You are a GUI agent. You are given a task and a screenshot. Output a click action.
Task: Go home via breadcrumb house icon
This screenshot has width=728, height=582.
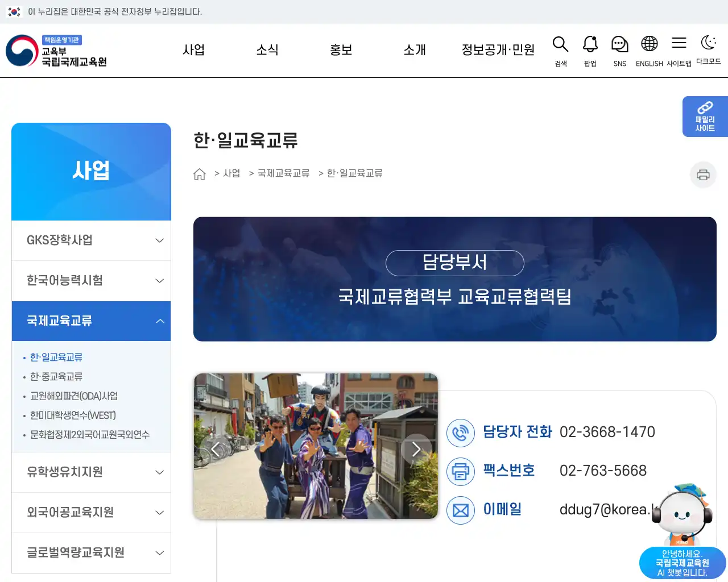(x=200, y=174)
